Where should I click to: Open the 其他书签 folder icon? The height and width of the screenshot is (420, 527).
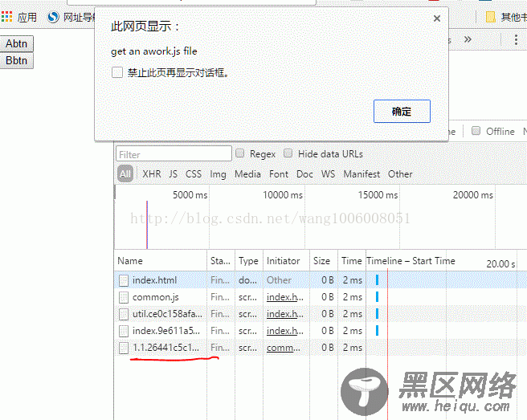pos(490,17)
